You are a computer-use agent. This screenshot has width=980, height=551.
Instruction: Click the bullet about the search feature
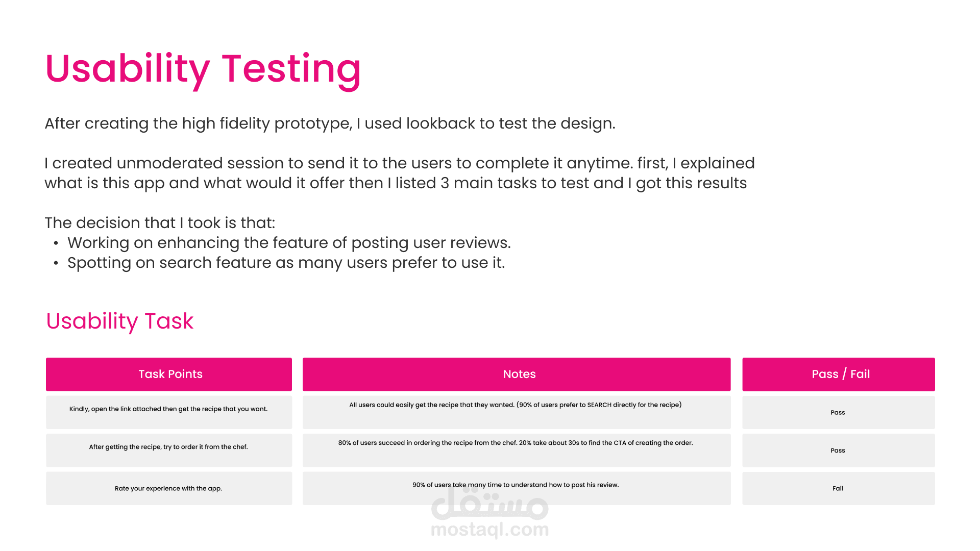286,263
